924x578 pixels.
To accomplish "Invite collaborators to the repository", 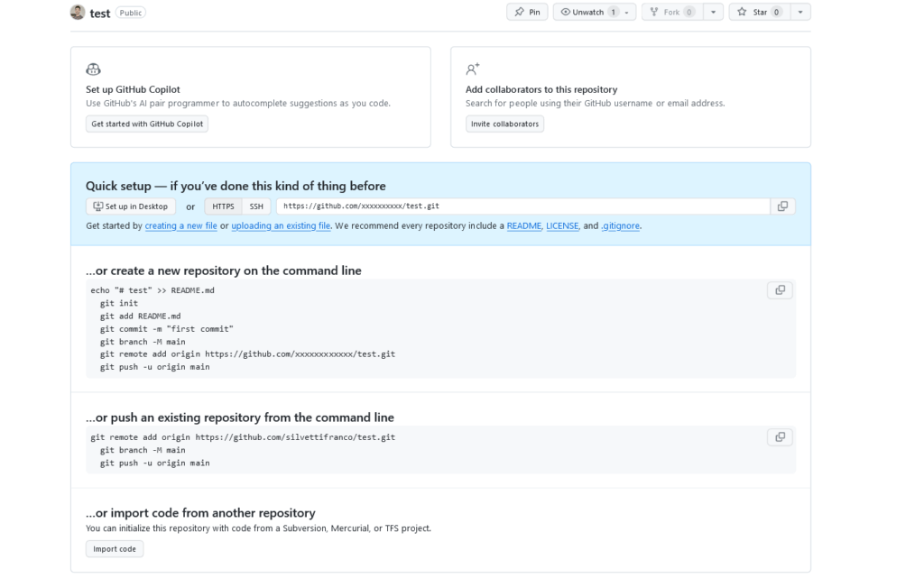I will [504, 124].
